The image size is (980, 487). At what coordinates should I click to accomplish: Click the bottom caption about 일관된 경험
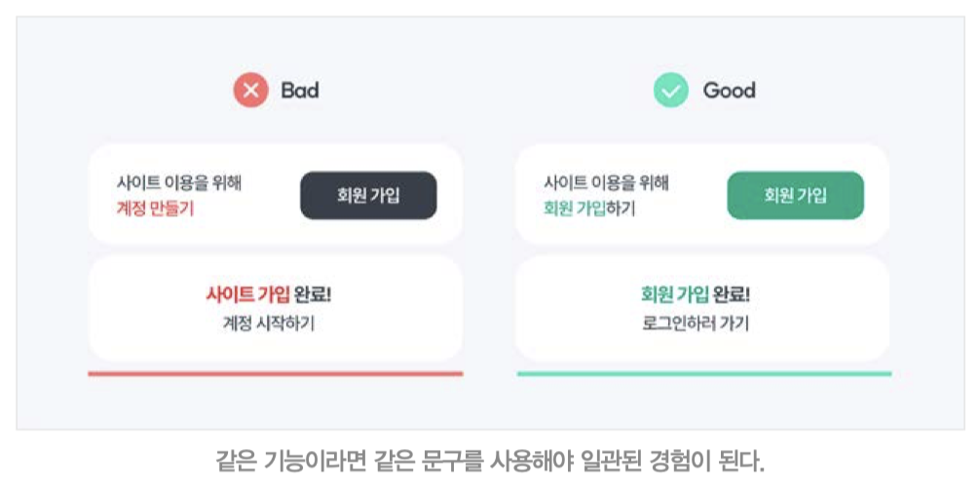click(x=490, y=462)
